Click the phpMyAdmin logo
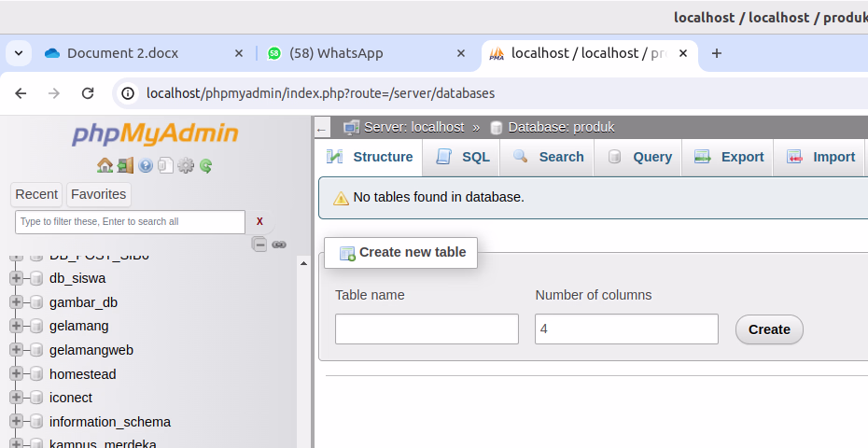 (x=155, y=133)
